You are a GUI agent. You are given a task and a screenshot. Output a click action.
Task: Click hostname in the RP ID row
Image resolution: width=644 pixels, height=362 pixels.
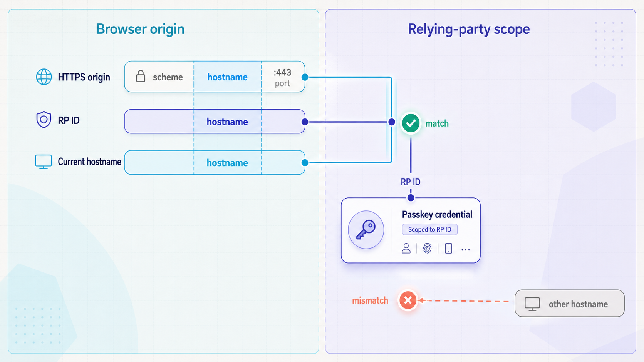click(227, 122)
